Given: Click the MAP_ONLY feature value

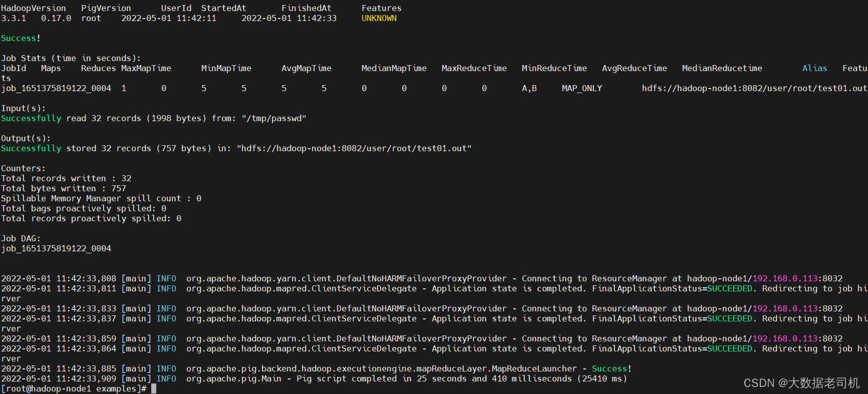Looking at the screenshot, I should click(582, 88).
